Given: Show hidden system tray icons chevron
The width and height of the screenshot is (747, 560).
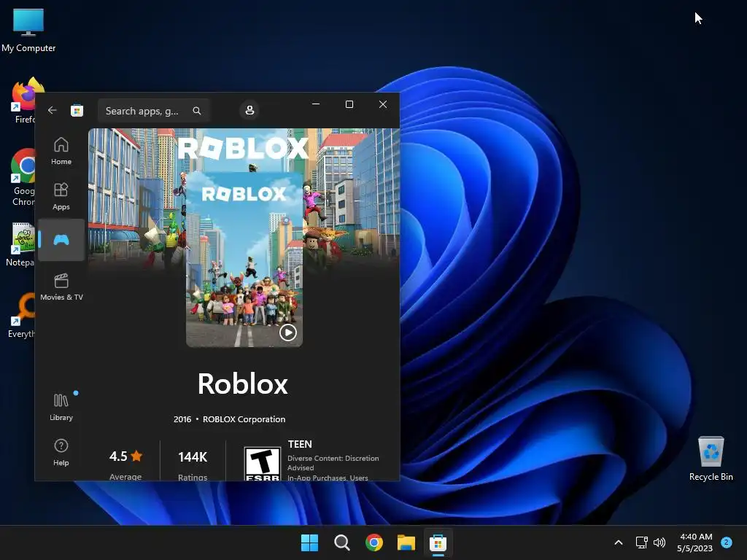Looking at the screenshot, I should tap(619, 542).
